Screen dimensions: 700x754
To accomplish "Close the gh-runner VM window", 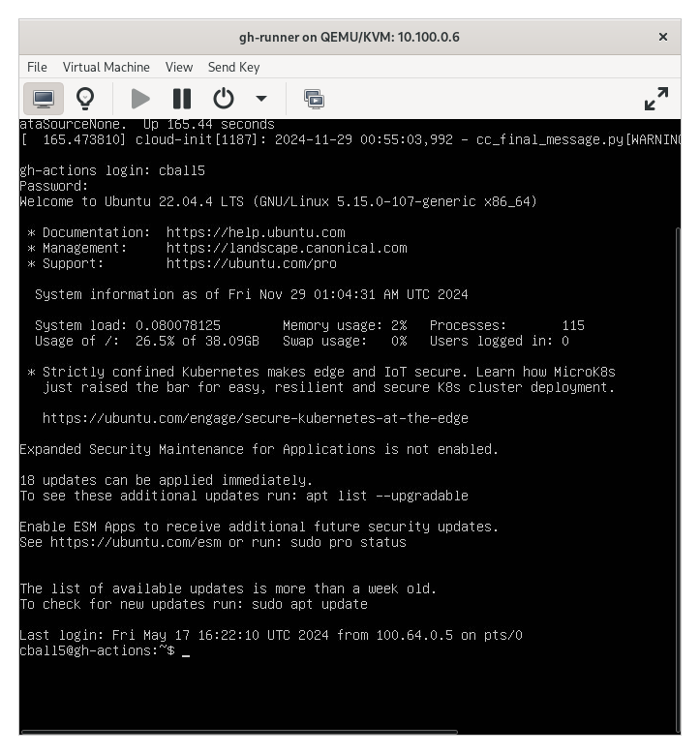I will [x=663, y=37].
